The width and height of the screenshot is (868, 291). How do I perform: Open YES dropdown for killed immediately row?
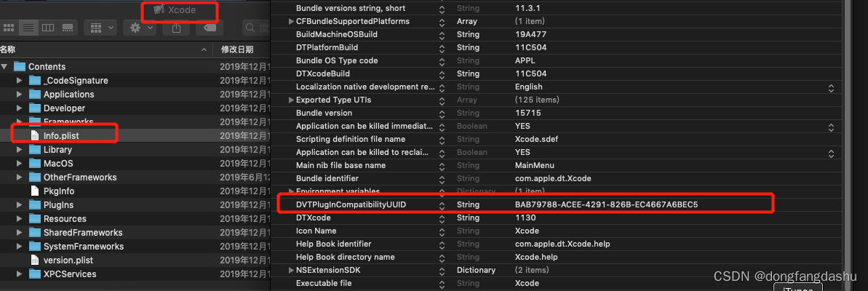831,127
